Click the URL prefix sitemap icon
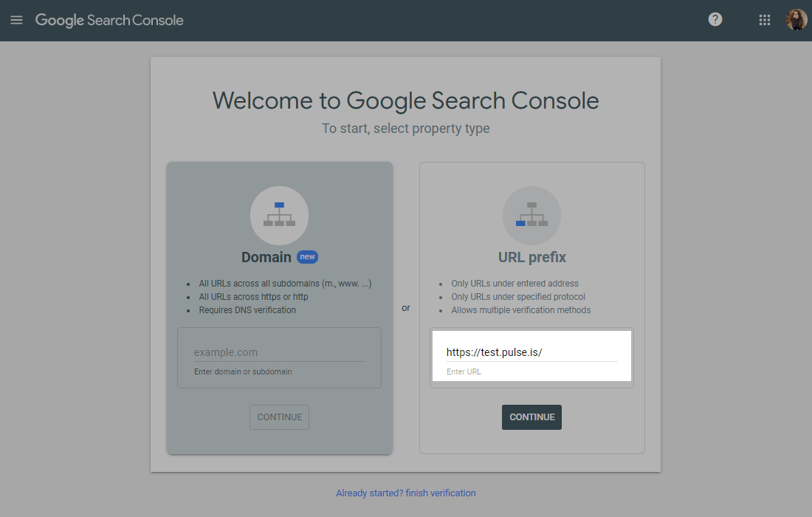The height and width of the screenshot is (517, 812). [531, 215]
